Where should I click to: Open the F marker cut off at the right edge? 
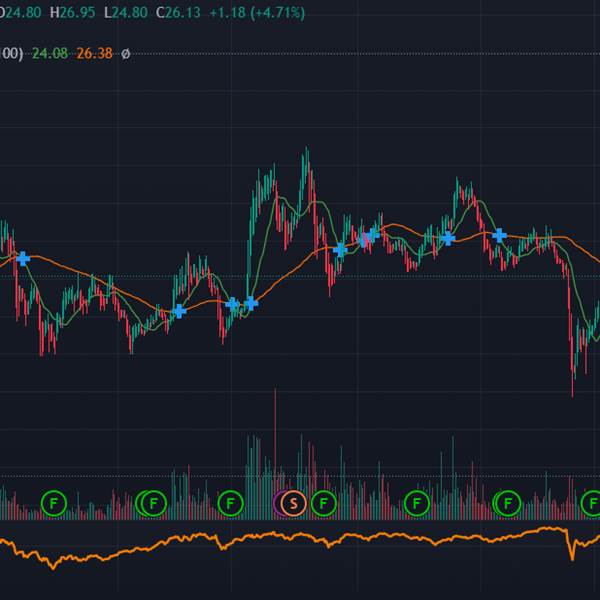(591, 503)
